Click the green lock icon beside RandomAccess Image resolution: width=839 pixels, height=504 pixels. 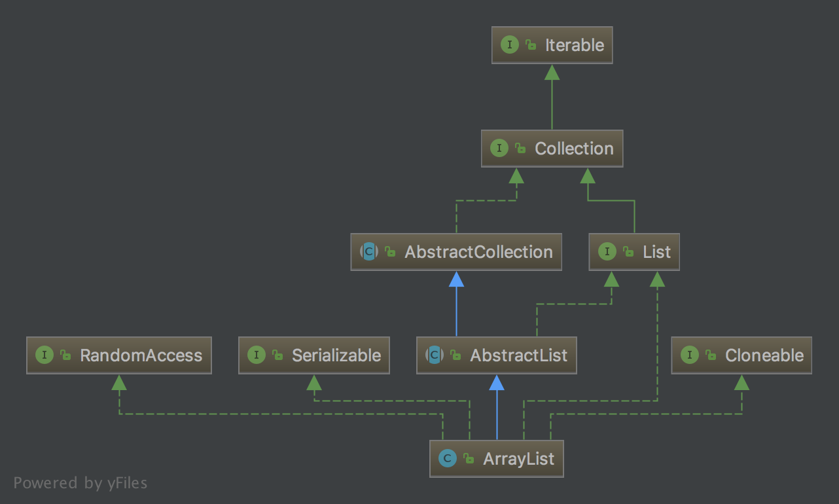coord(65,356)
